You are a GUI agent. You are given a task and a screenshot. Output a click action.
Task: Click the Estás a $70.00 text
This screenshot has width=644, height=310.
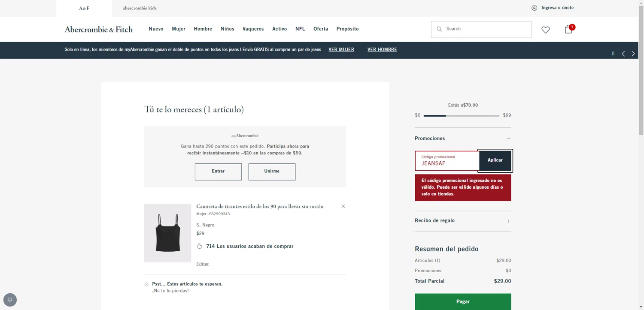tap(463, 105)
